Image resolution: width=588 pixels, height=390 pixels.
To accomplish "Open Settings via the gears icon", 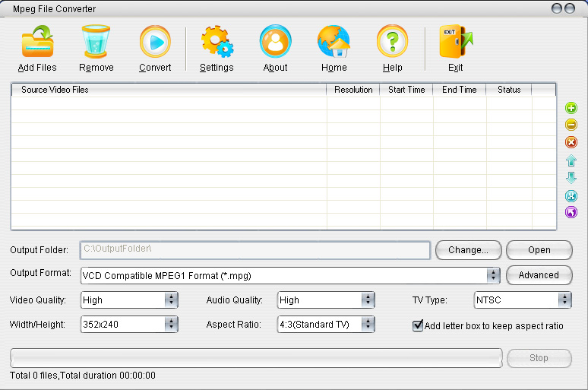I will 217,41.
